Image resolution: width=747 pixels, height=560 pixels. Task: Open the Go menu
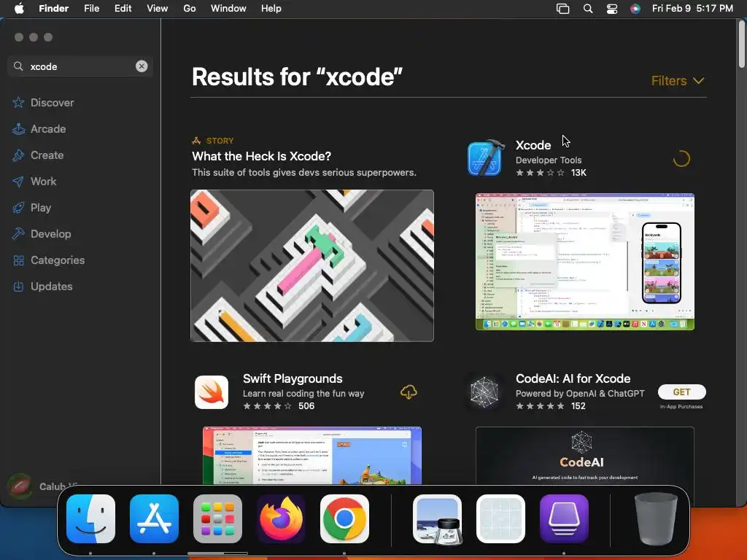[x=190, y=9]
